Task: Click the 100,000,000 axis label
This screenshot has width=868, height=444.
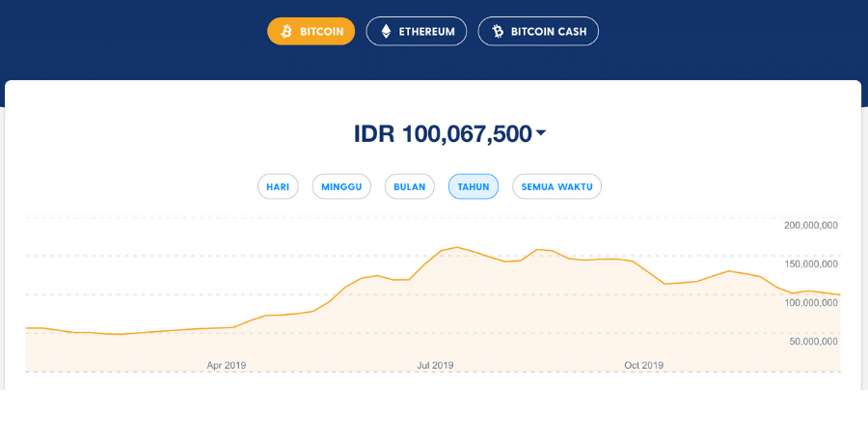Action: (811, 303)
